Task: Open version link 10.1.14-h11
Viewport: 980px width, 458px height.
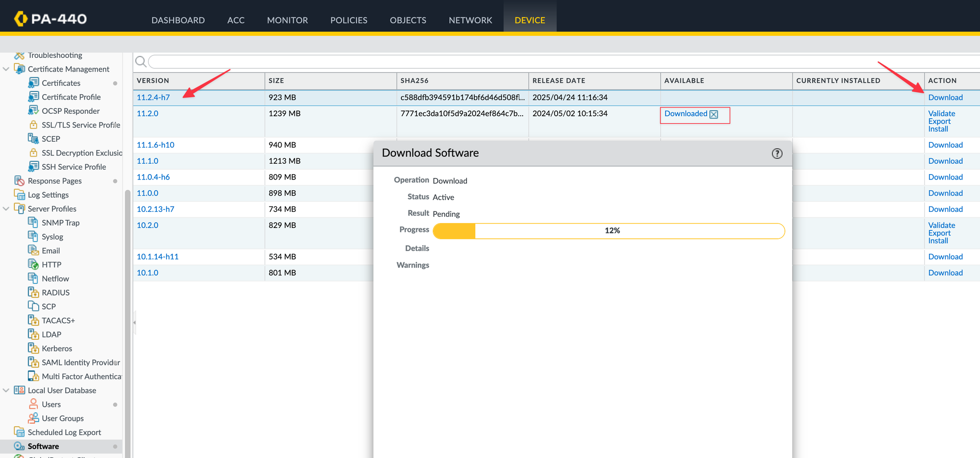Action: click(x=157, y=256)
